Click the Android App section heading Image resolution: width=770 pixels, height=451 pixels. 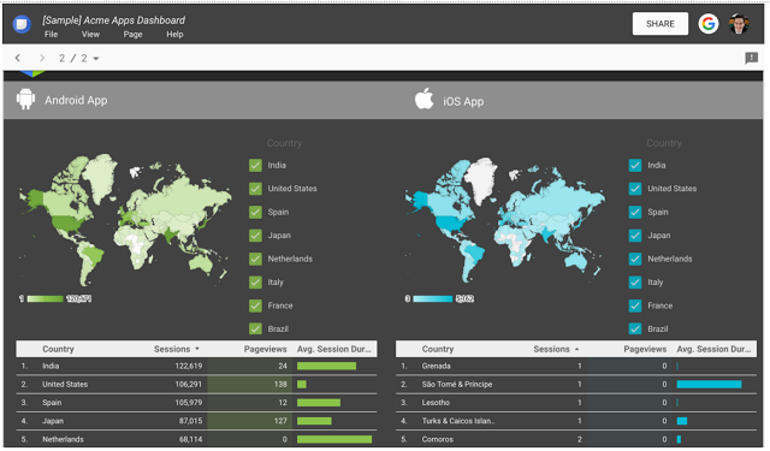click(x=76, y=100)
